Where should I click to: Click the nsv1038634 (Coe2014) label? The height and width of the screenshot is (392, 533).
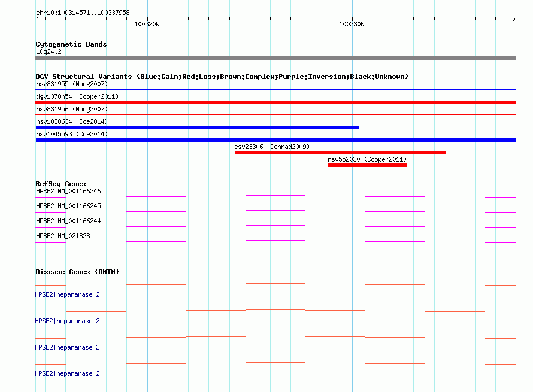click(x=72, y=121)
